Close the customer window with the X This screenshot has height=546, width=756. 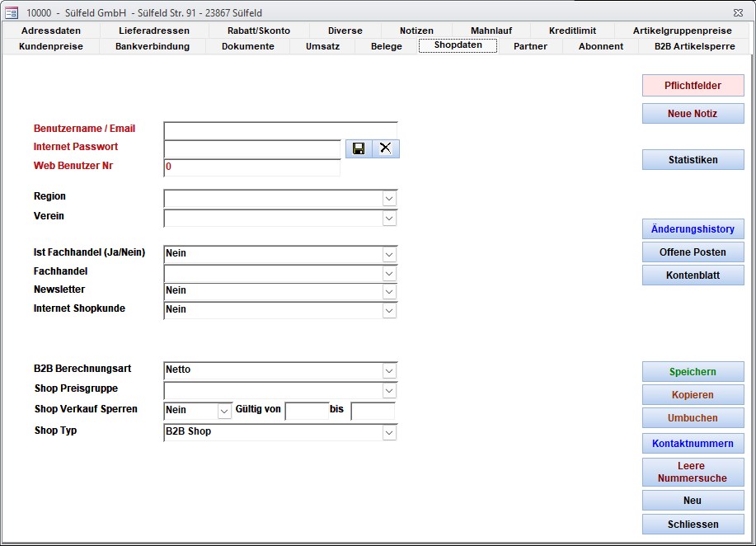[x=737, y=12]
